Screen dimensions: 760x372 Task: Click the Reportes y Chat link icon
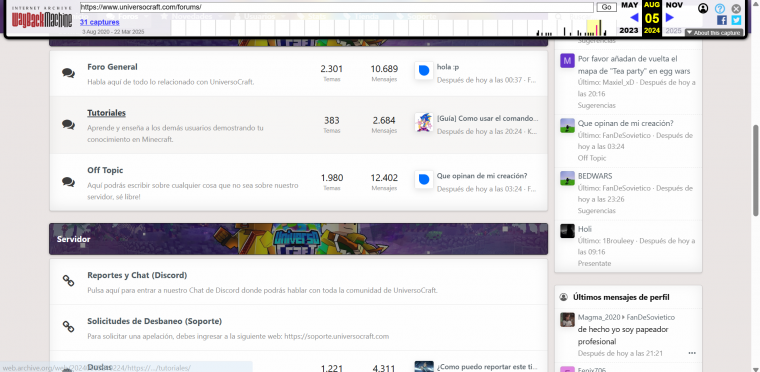click(68, 280)
